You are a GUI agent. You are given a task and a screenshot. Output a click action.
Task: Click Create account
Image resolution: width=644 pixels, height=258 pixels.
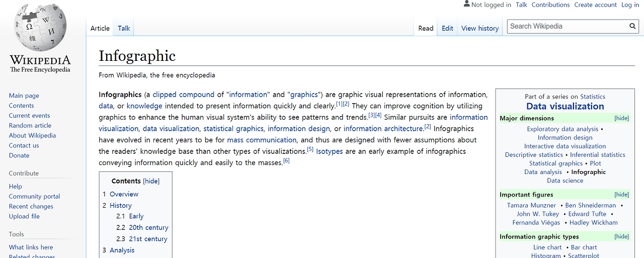[595, 5]
